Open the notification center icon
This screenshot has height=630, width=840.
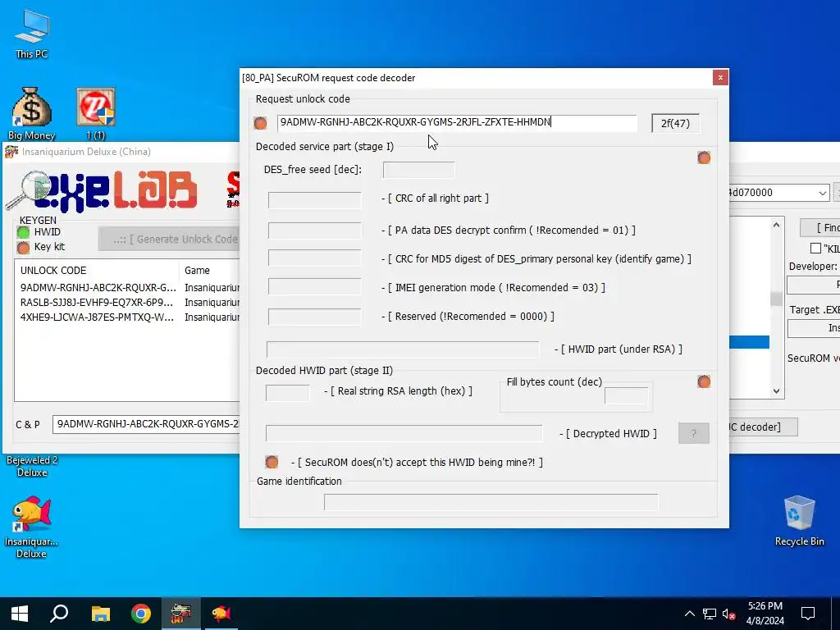(808, 614)
